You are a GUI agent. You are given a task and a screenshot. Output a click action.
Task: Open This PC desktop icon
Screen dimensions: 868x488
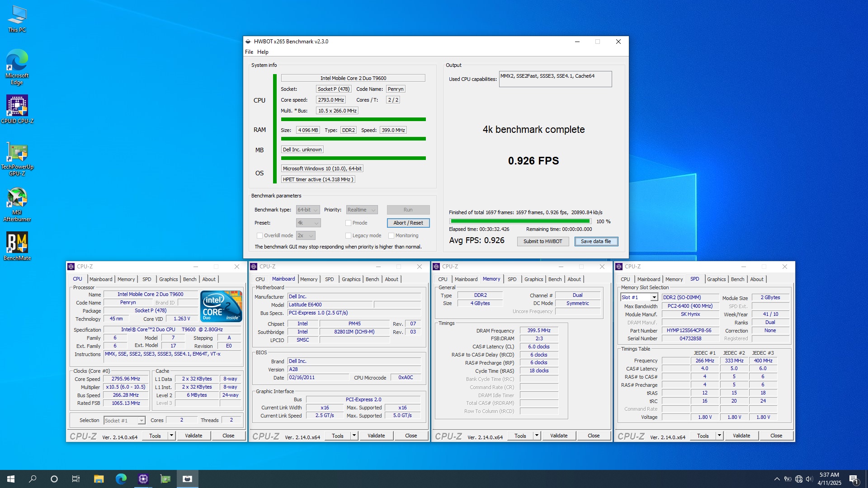(x=17, y=19)
